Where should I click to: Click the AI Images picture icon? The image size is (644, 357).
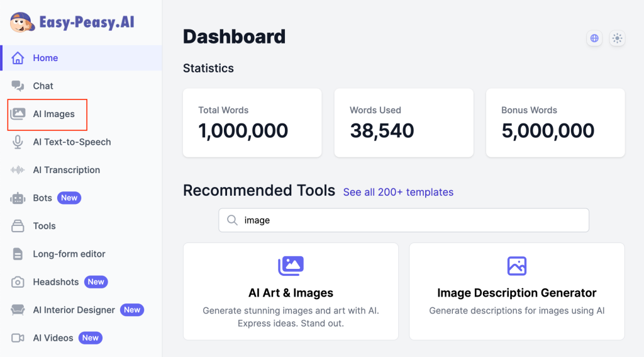(18, 114)
